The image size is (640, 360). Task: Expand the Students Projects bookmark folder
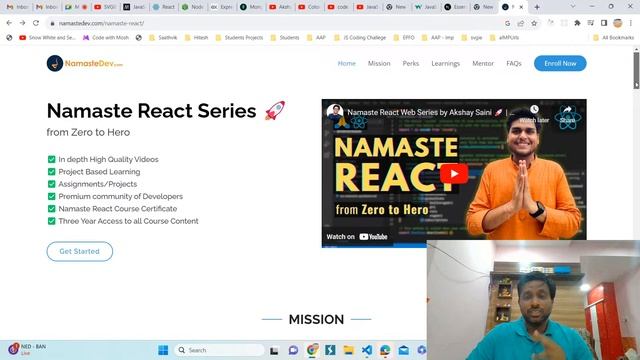[239, 38]
